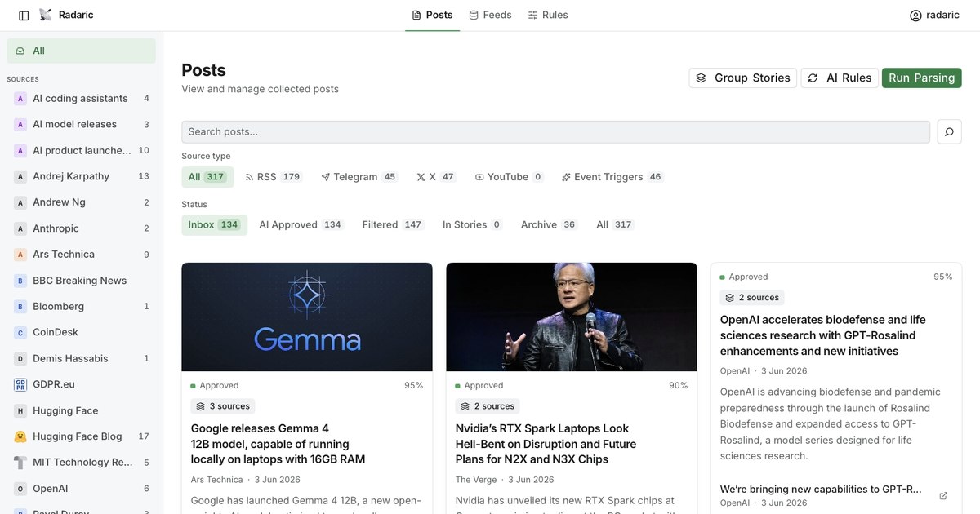Open the Gemma post thumbnail image

(x=307, y=317)
